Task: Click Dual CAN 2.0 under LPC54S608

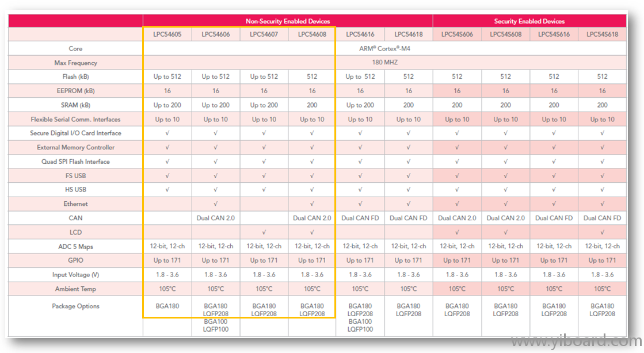Action: [506, 218]
